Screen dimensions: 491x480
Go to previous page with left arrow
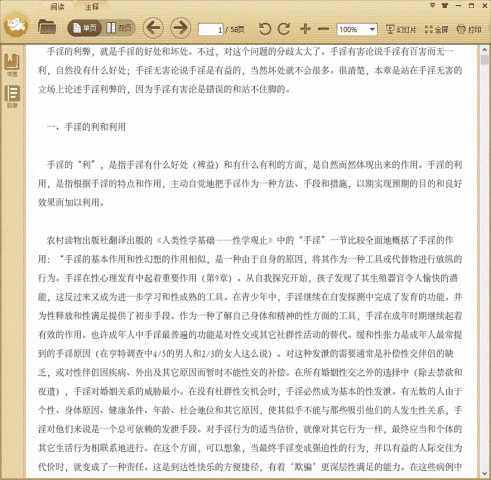tap(153, 28)
